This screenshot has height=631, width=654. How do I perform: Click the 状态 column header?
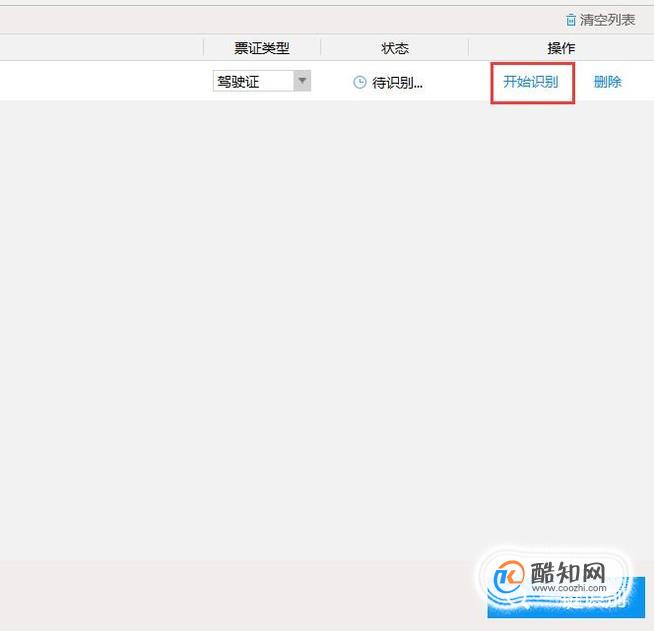click(395, 48)
